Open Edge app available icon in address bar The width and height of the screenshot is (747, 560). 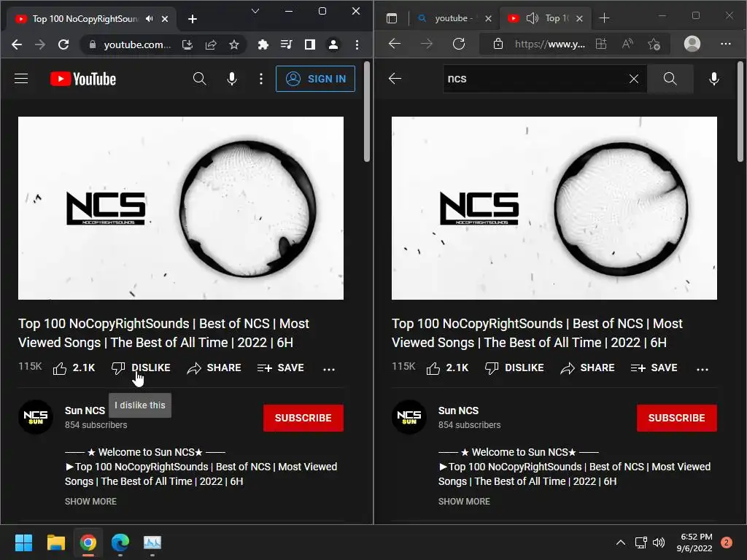601,44
